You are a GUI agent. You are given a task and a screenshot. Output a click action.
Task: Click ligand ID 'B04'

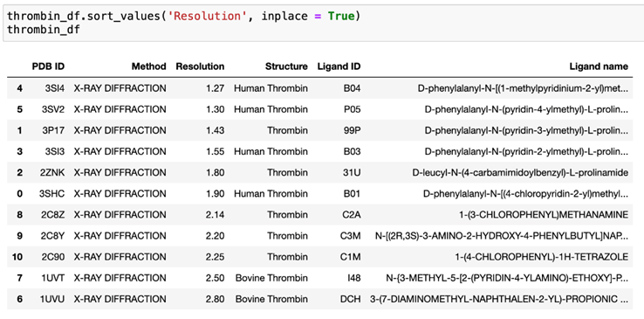353,88
